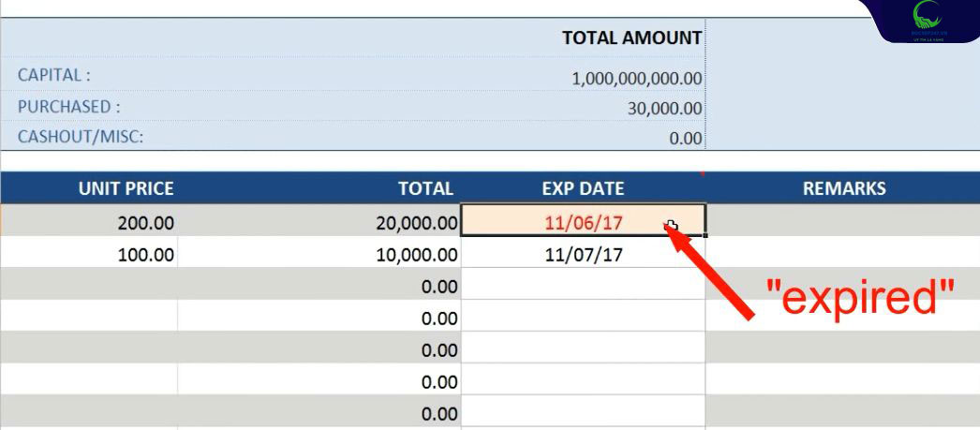The height and width of the screenshot is (430, 980).
Task: Click the CASHOUT/MISC 0.00 amount cell
Action: coord(685,139)
